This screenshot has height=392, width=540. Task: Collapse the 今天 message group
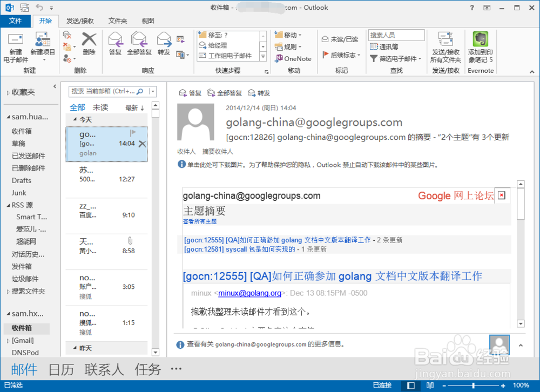tap(75, 119)
